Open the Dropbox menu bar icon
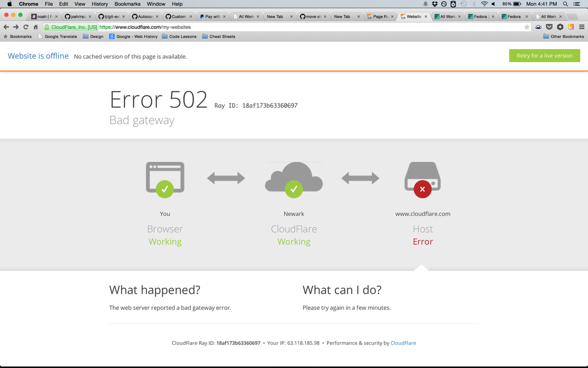Screen dimensions: 588x368 pyautogui.click(x=435, y=4)
